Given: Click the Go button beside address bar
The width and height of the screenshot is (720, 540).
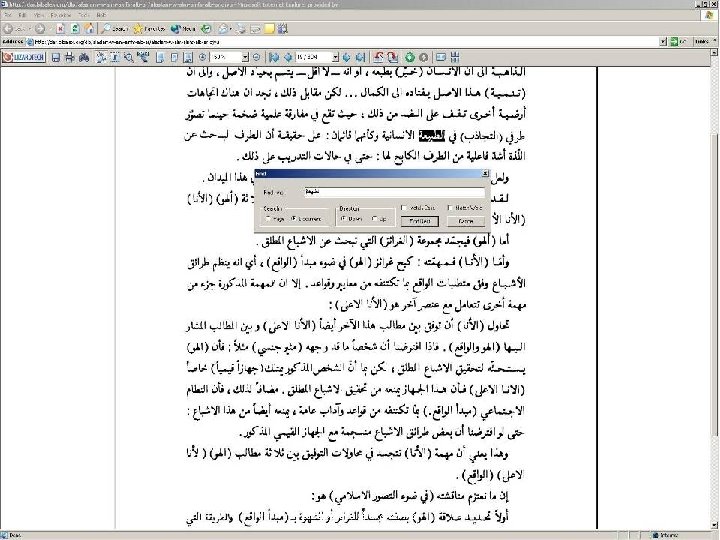Looking at the screenshot, I should point(678,42).
